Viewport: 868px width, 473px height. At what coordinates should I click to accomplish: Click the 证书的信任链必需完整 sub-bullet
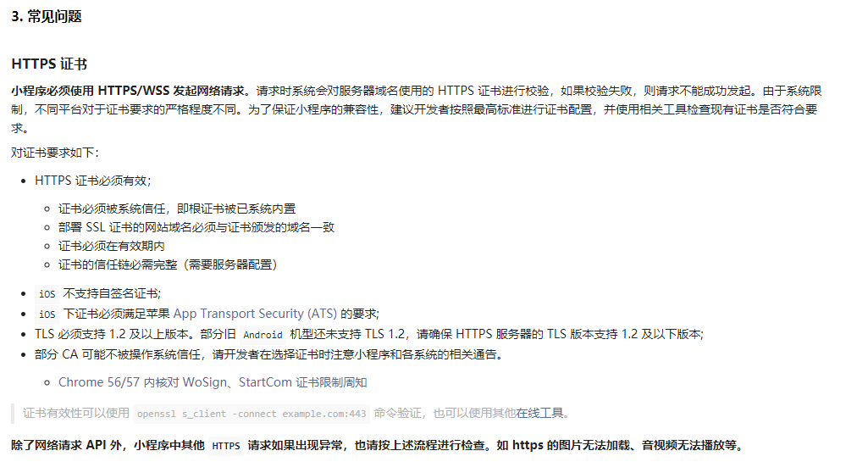click(168, 264)
